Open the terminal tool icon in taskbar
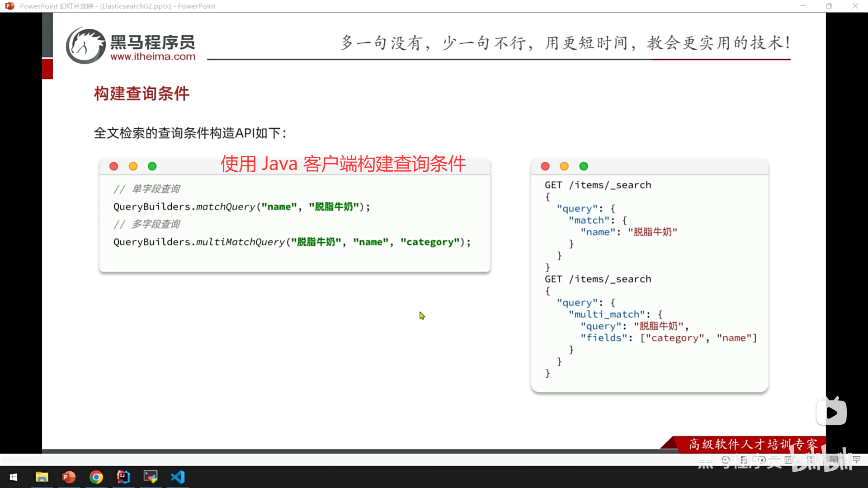 150,477
